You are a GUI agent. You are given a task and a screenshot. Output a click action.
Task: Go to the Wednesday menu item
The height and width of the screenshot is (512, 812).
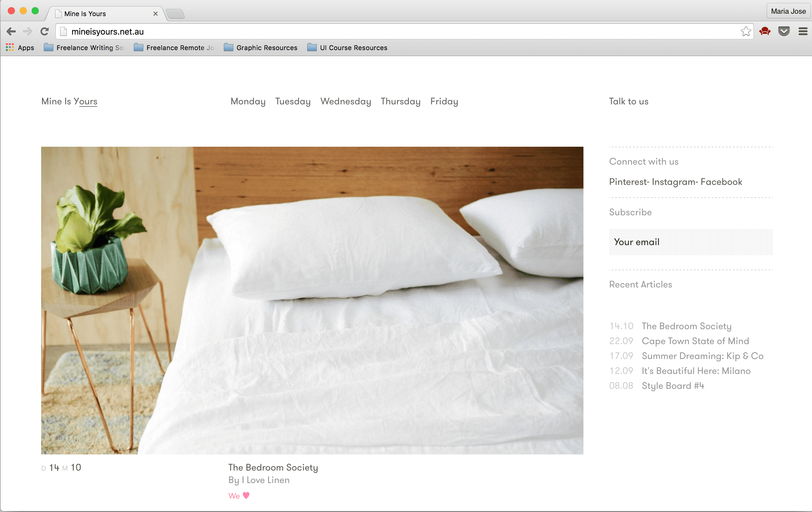345,101
